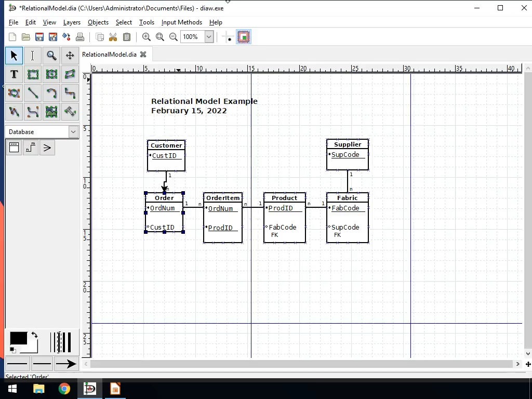Viewport: 532px width, 399px height.
Task: Choose the Bezier line tool
Action: tap(32, 111)
